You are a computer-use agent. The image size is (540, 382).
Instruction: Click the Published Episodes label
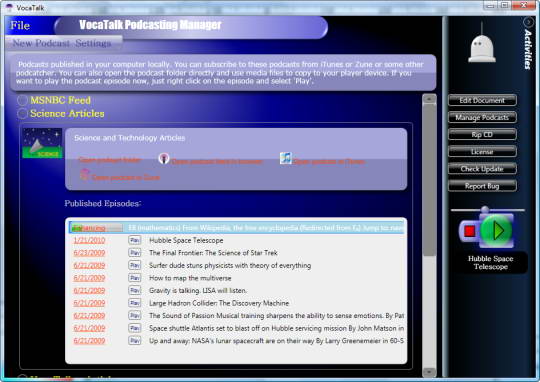pyautogui.click(x=103, y=204)
